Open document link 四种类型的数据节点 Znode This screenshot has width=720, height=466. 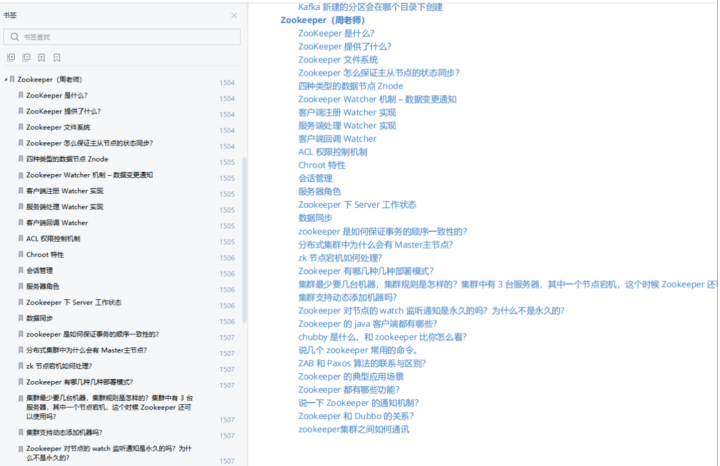coord(351,86)
